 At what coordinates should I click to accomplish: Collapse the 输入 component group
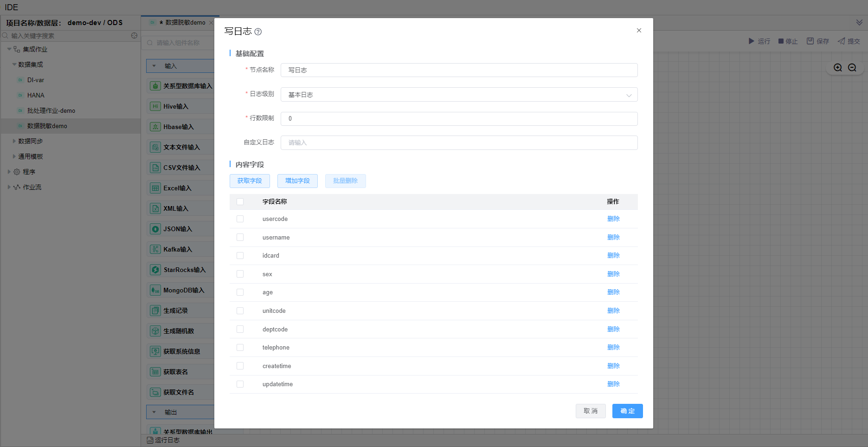(154, 66)
